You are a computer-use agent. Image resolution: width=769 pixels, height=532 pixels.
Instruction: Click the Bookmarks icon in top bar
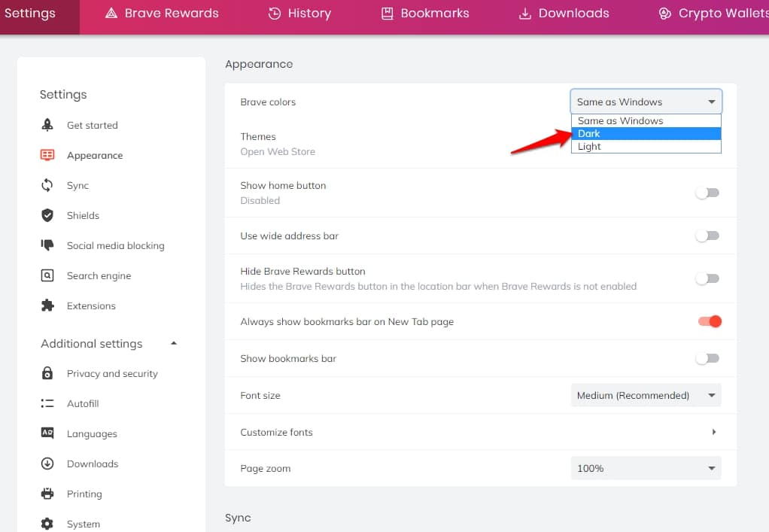(388, 14)
